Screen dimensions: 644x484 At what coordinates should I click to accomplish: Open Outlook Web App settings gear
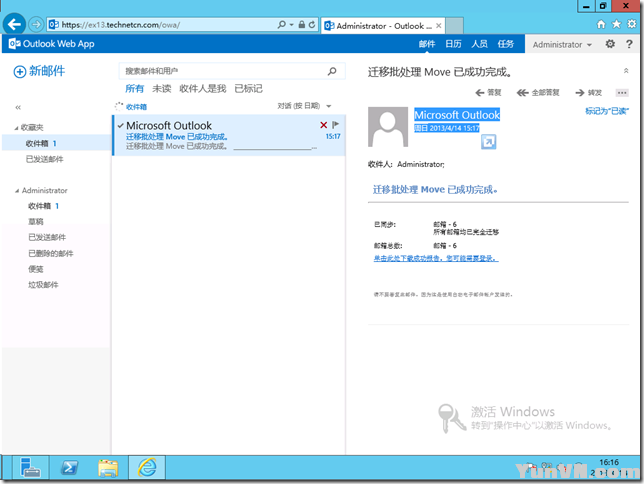click(610, 44)
